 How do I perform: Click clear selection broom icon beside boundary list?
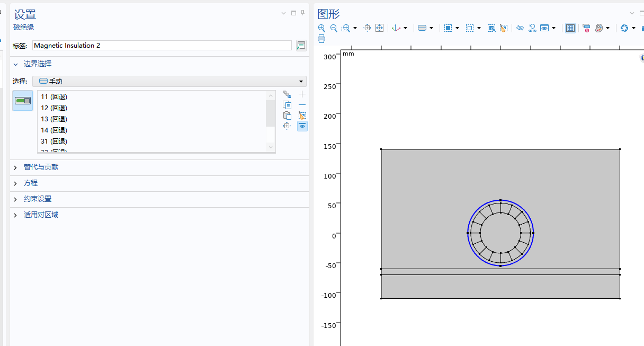click(x=302, y=116)
